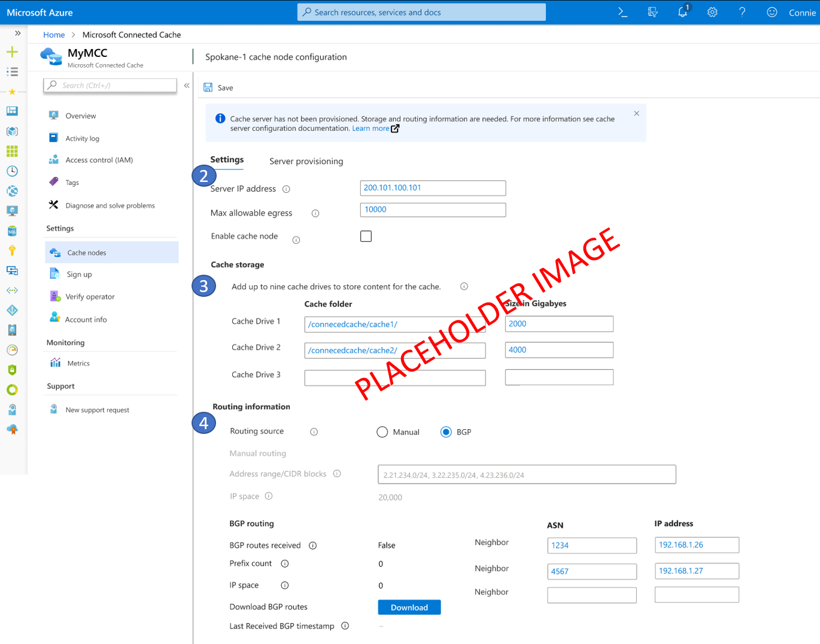The image size is (820, 644).
Task: Dismiss the provisioning info banner
Action: (636, 113)
